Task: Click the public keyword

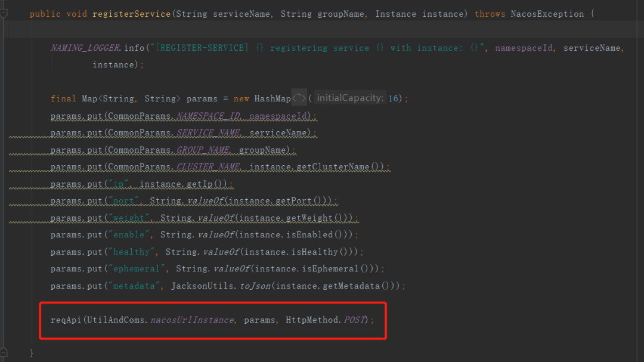Action: [45, 14]
